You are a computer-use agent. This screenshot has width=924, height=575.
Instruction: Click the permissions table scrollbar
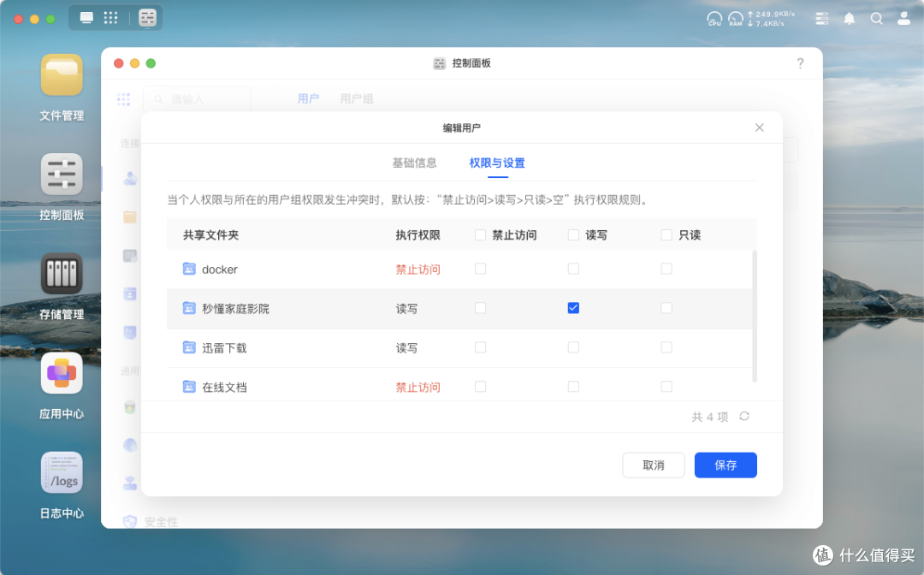(x=755, y=317)
